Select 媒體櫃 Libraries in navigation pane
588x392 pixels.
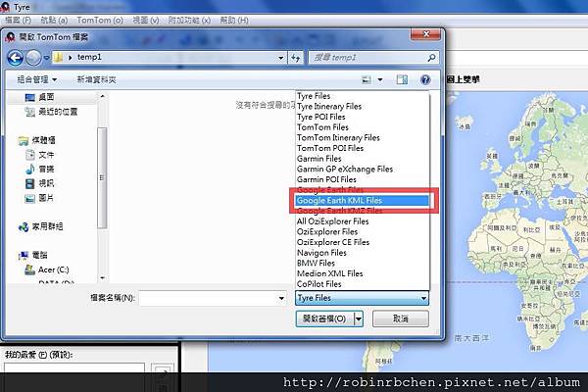pos(37,140)
